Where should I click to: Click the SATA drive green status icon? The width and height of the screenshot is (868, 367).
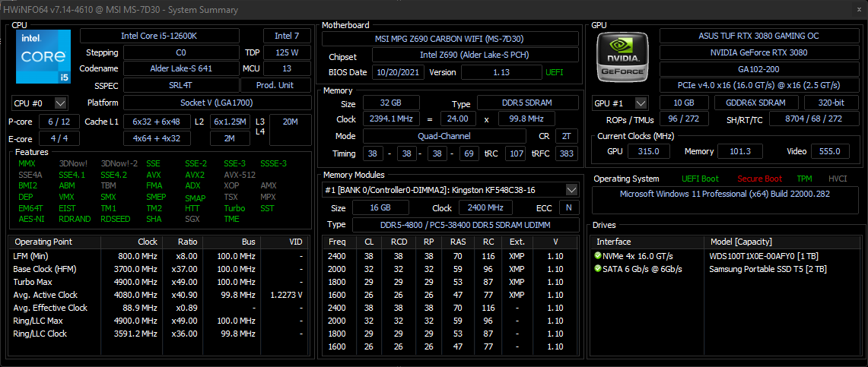coord(597,269)
